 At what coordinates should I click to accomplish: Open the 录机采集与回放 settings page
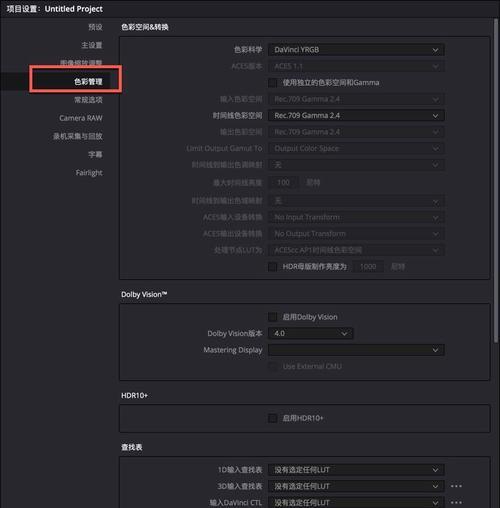(x=78, y=136)
